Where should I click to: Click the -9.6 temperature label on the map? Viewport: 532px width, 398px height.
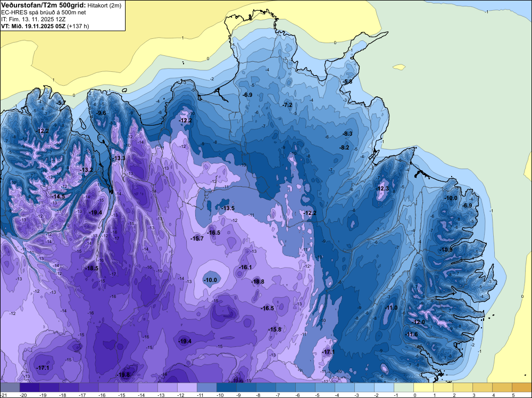[101, 113]
